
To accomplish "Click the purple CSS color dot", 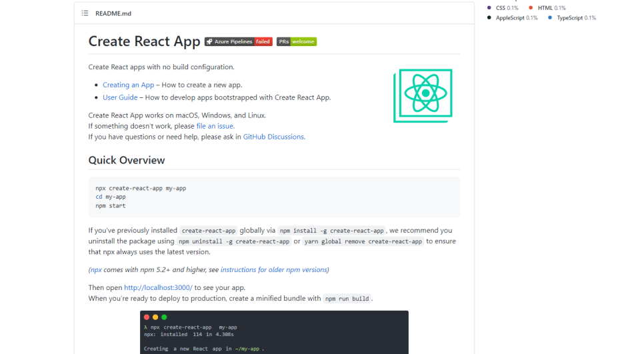I will click(489, 8).
